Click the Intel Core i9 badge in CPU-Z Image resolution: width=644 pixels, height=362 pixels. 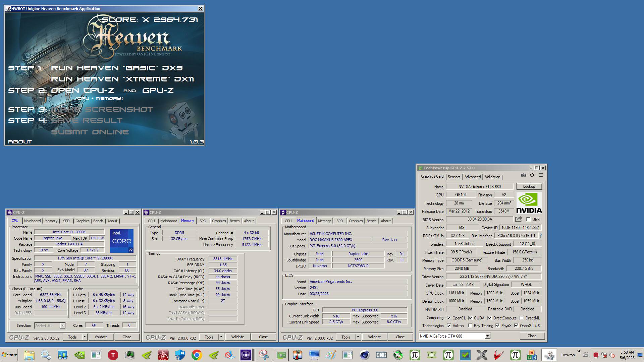[x=122, y=241]
